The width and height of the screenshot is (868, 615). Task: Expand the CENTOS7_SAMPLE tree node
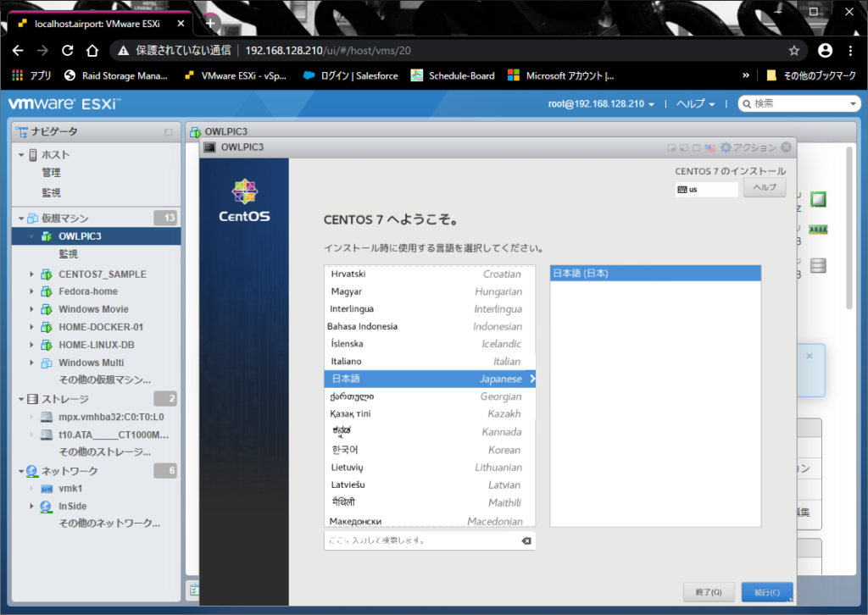click(31, 274)
